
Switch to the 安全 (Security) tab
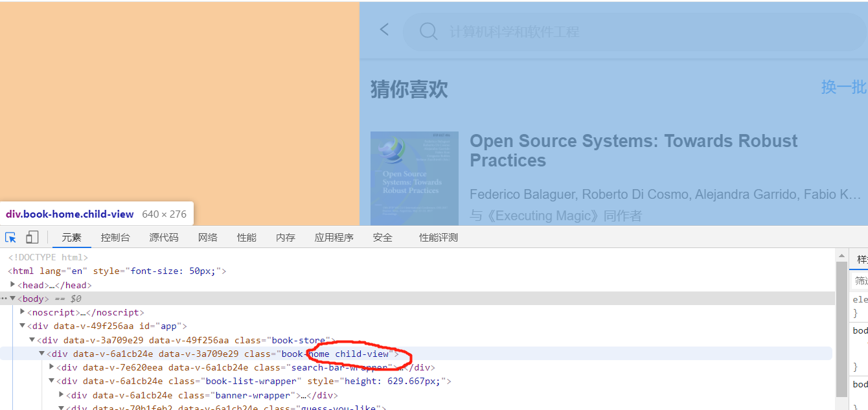(x=382, y=237)
